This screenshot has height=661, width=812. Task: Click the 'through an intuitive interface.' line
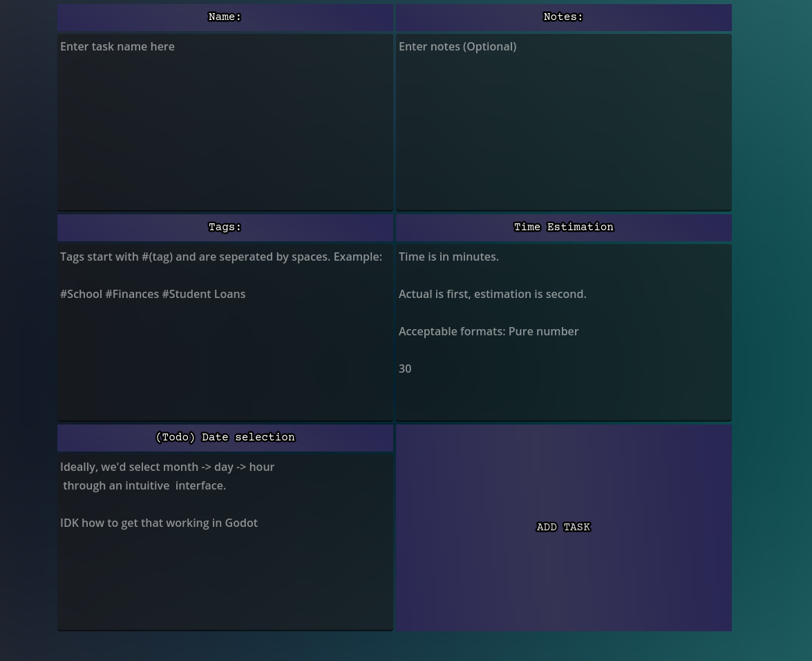[144, 485]
